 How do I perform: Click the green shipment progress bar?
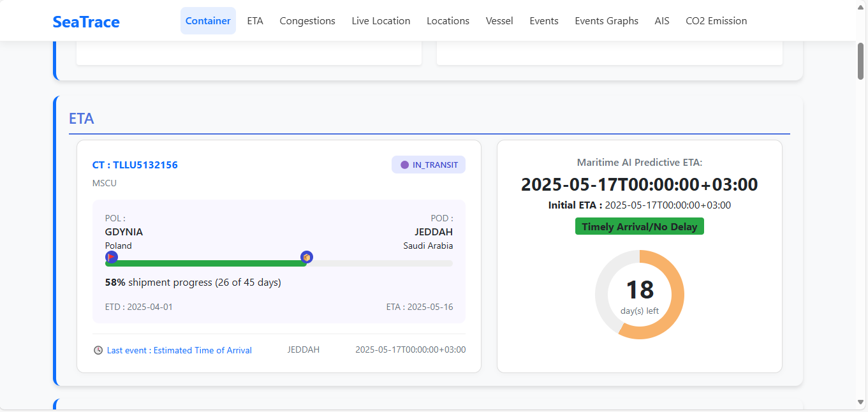[x=205, y=263]
